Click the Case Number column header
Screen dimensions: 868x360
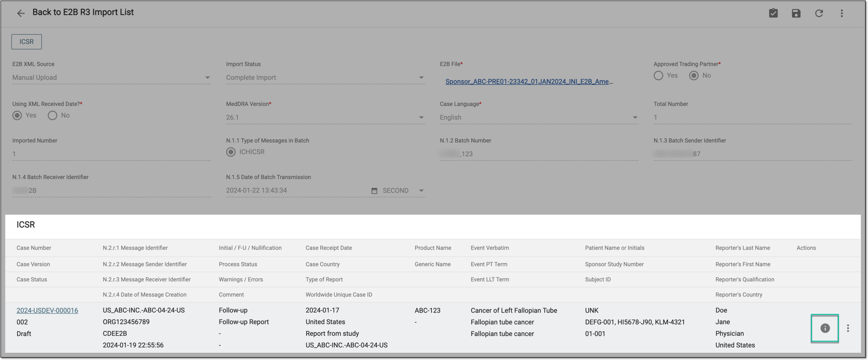tap(34, 248)
